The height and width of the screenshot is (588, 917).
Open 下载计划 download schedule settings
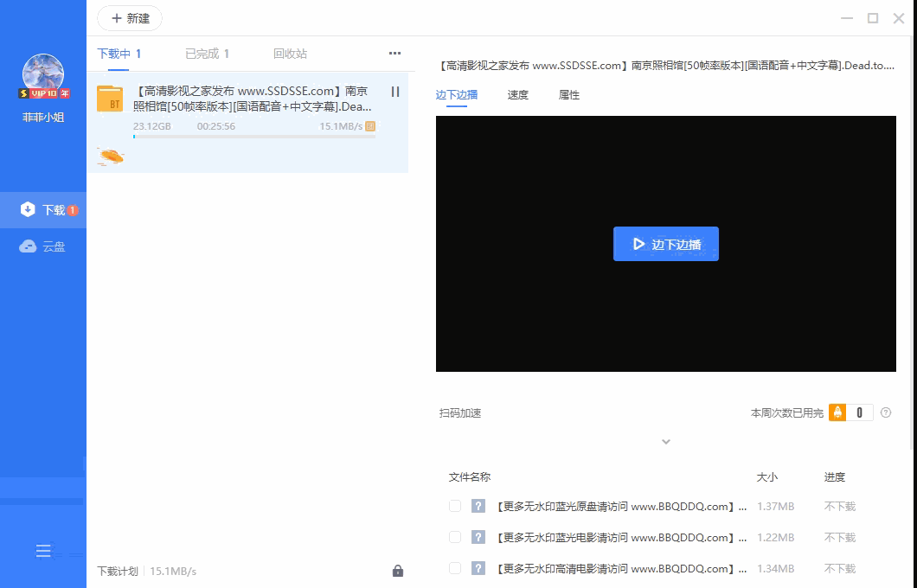pyautogui.click(x=119, y=572)
